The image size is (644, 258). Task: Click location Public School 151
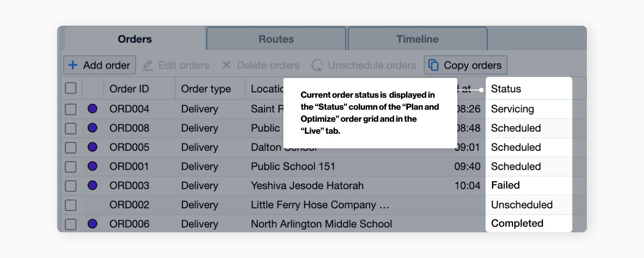(293, 166)
